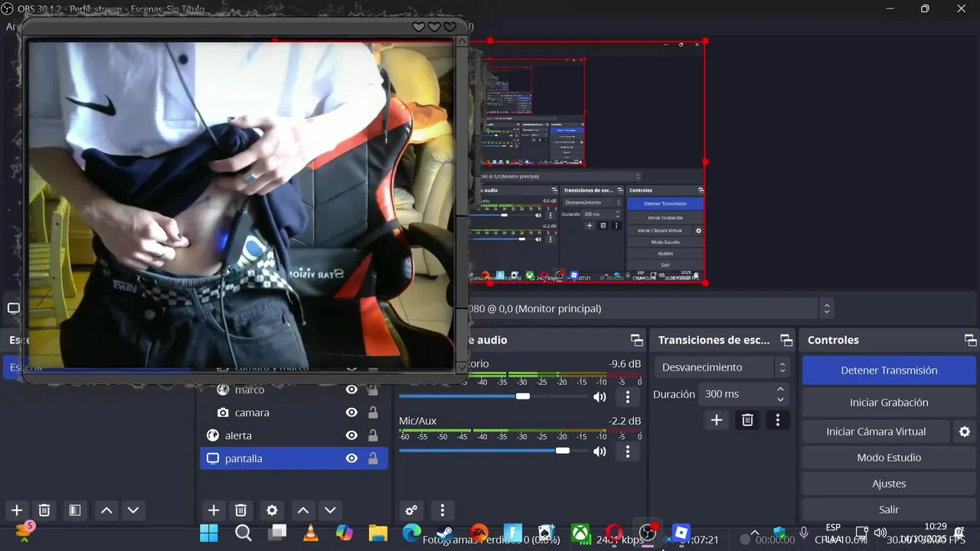
Task: Hide the camara source
Action: [x=351, y=412]
